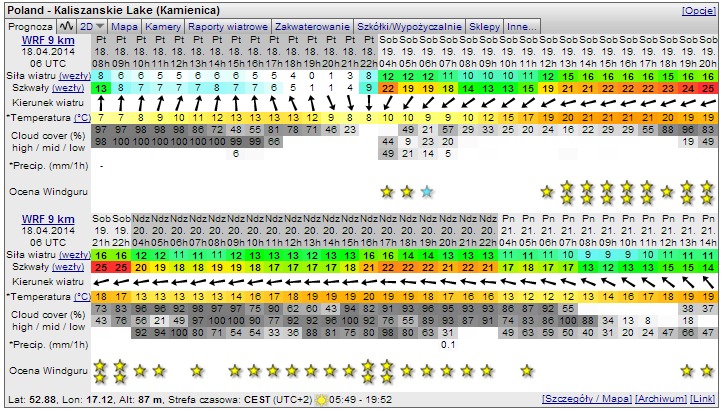Click the lower WRF 9 km model link

[48, 219]
